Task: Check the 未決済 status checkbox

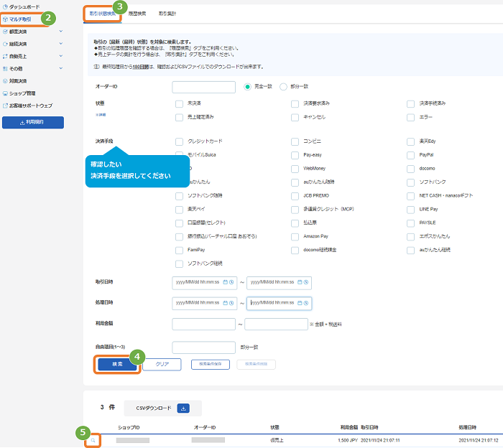Action: [180, 104]
